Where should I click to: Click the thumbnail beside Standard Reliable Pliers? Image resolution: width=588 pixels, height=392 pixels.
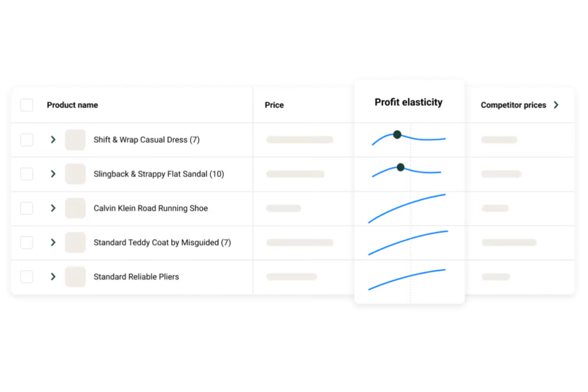click(75, 277)
